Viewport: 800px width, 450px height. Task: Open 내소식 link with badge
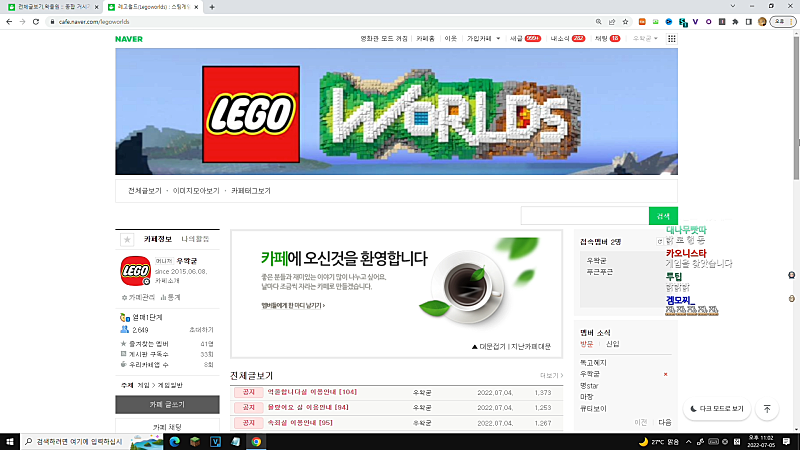coord(568,39)
